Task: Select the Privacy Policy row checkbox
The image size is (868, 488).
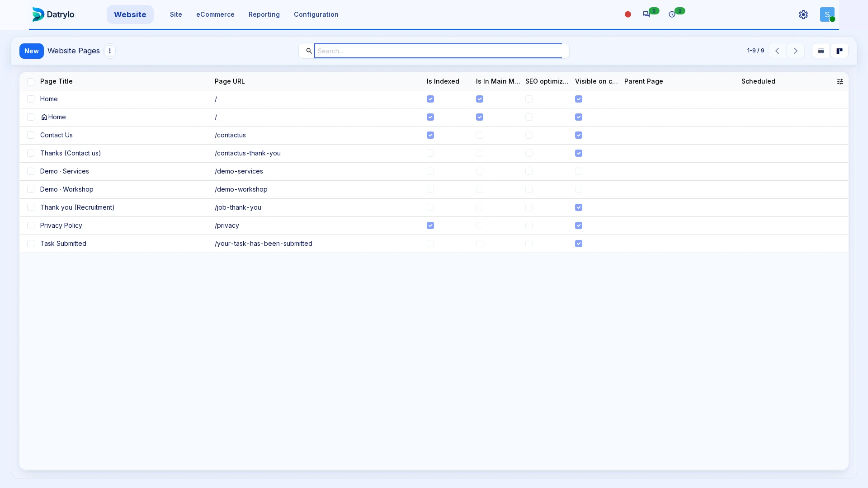Action: click(31, 226)
